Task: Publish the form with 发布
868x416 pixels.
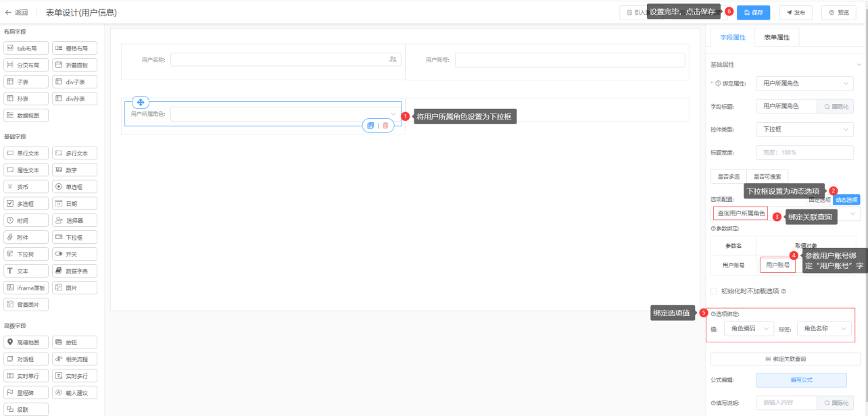Action: 796,12
